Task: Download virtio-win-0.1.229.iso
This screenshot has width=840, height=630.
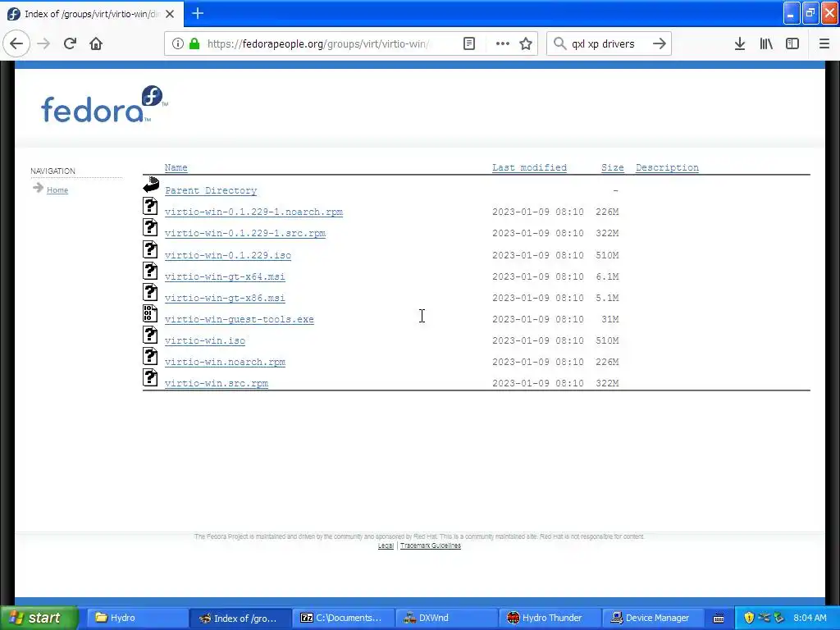Action: pos(228,256)
